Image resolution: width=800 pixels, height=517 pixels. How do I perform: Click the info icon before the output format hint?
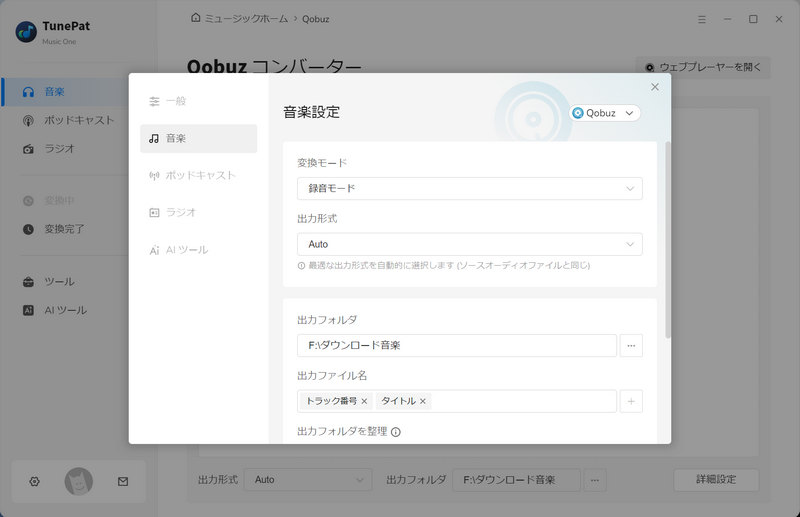click(302, 266)
